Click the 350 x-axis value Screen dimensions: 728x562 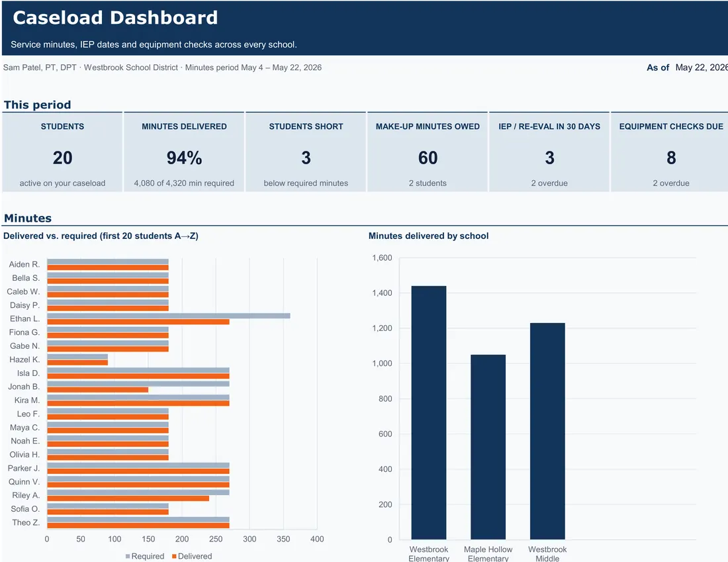(283, 539)
